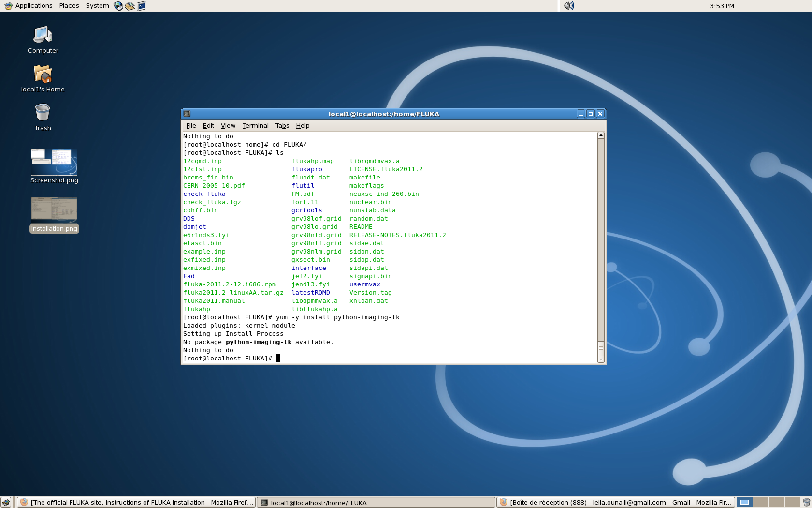Click 'LICENSE.fluka2011.2' in listing
The height and width of the screenshot is (508, 812).
tap(386, 169)
